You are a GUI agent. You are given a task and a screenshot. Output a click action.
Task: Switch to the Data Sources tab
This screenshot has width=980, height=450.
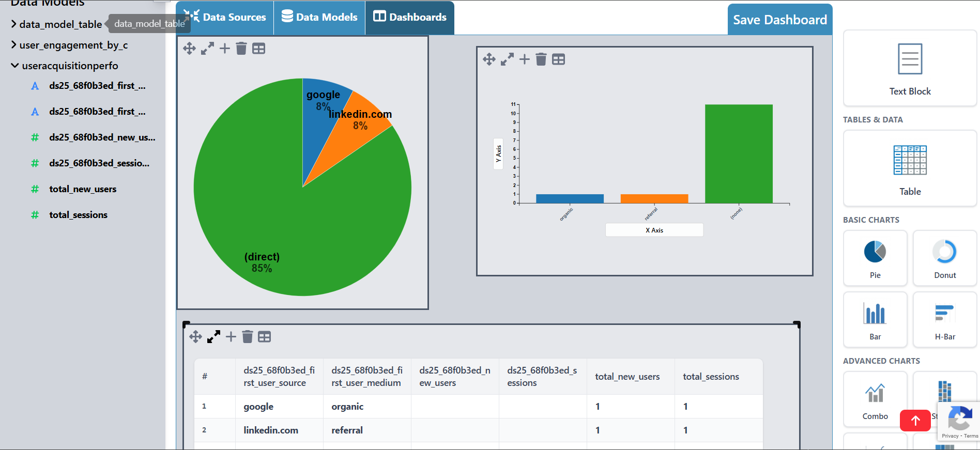point(225,18)
